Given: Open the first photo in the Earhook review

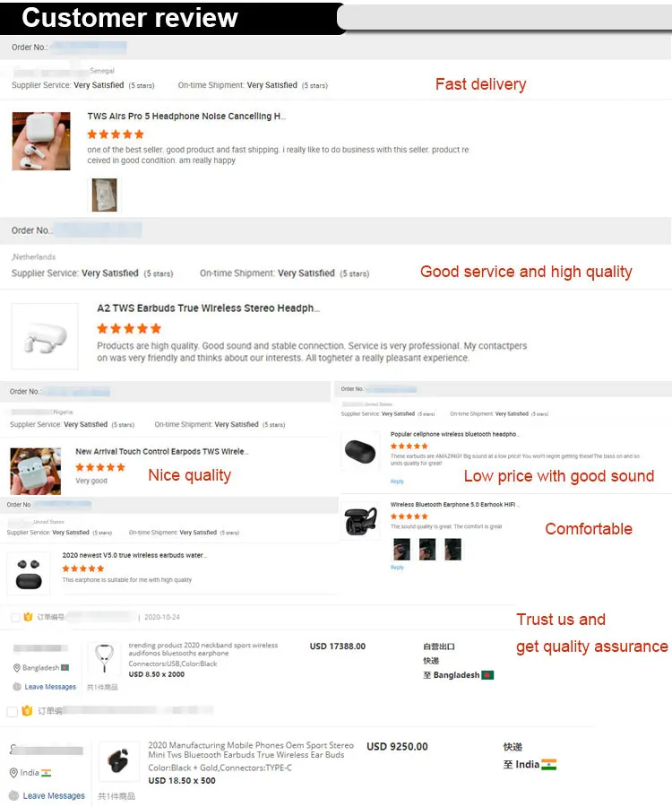Looking at the screenshot, I should point(401,550).
